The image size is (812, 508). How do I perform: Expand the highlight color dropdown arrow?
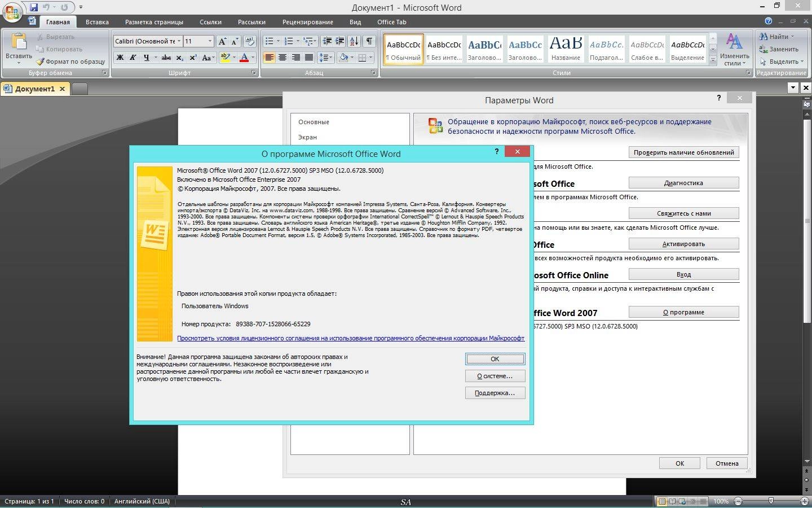click(x=233, y=58)
